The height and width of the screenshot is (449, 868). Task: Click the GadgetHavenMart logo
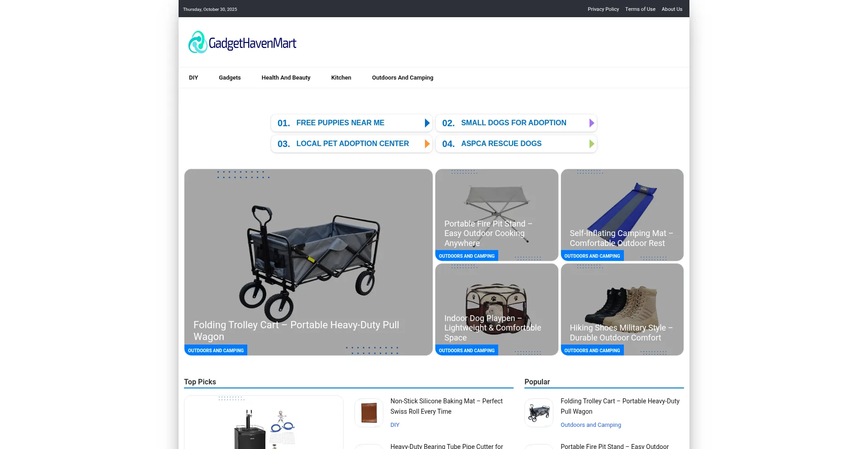pyautogui.click(x=242, y=43)
